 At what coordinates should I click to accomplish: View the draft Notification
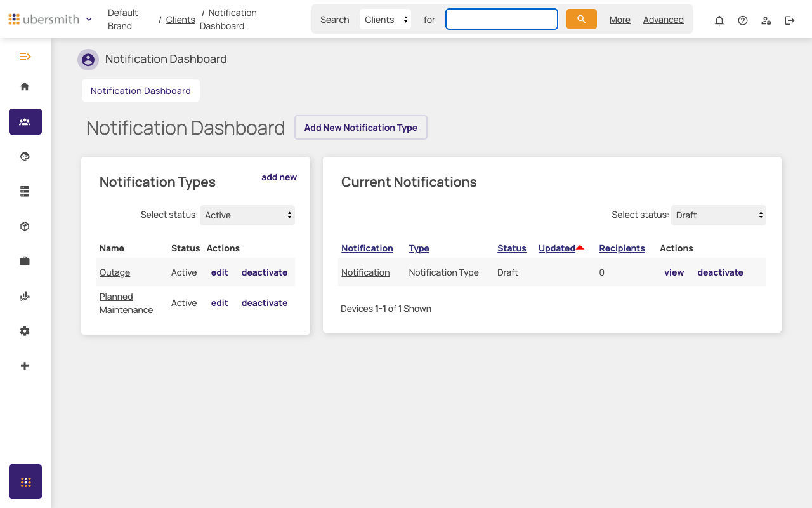(674, 272)
